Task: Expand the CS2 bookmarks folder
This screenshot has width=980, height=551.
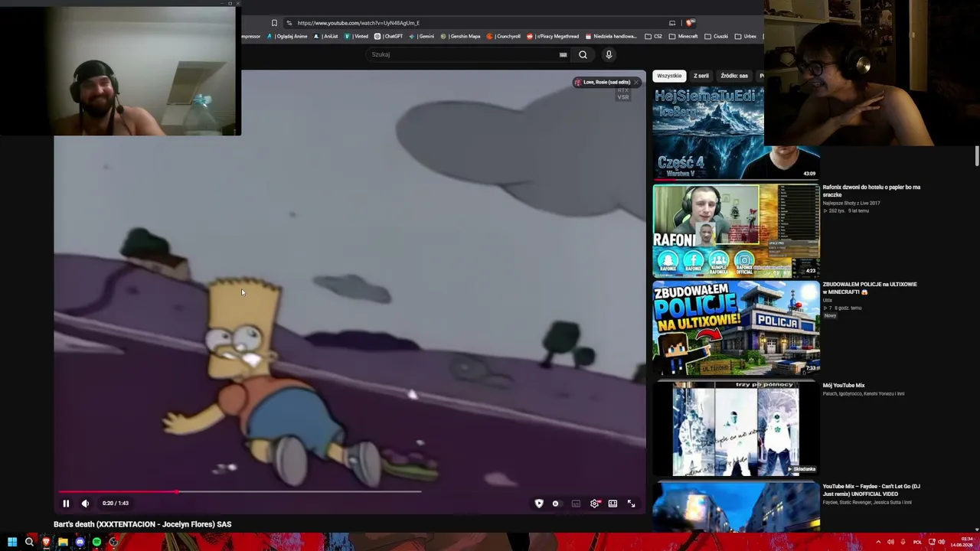Action: (x=653, y=36)
